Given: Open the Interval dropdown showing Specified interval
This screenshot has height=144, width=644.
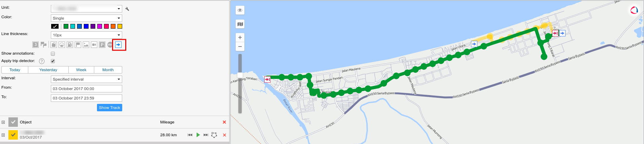Looking at the screenshot, I should click(x=87, y=79).
